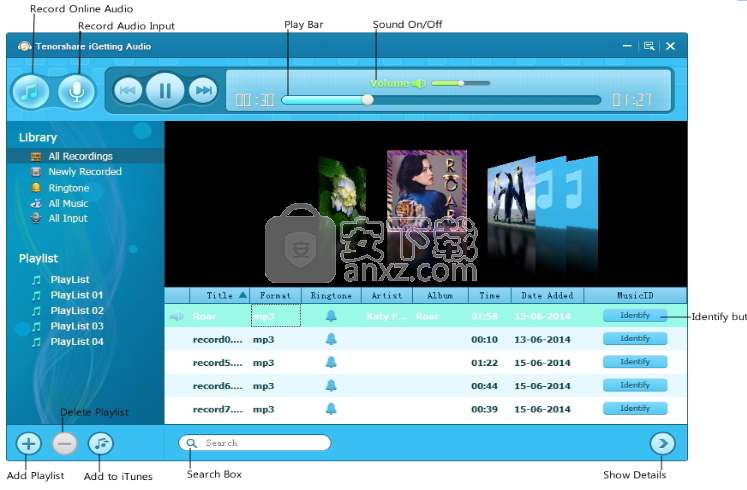Select the record6.... track title
Screen dimensions: 747x490
tap(218, 386)
